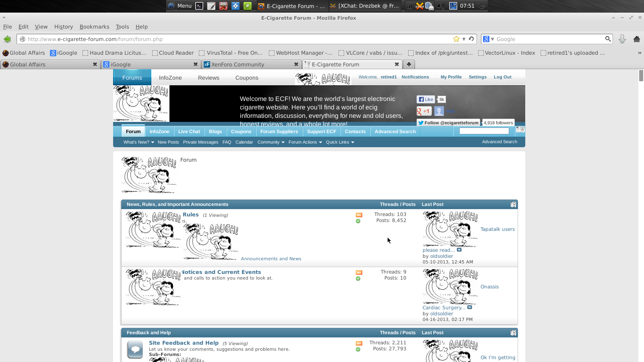Open the Forum Actions dropdown
The height and width of the screenshot is (362, 644).
tap(305, 142)
